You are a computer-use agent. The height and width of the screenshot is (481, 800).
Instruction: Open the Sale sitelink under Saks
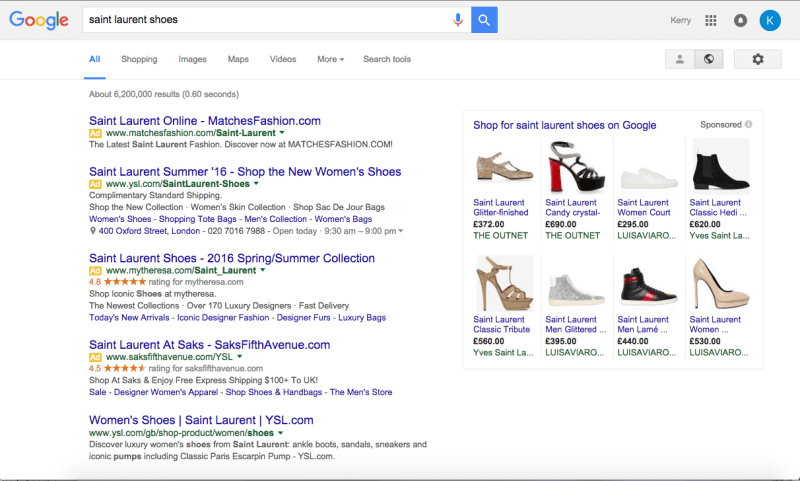point(97,392)
